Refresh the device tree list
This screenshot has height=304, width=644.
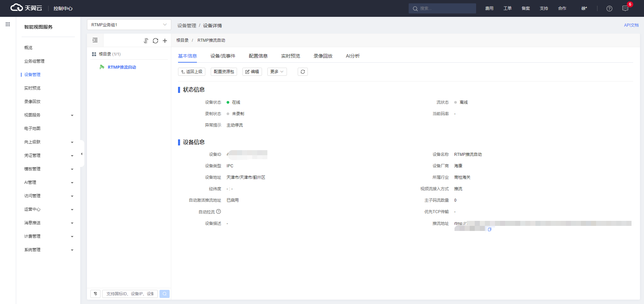point(155,41)
